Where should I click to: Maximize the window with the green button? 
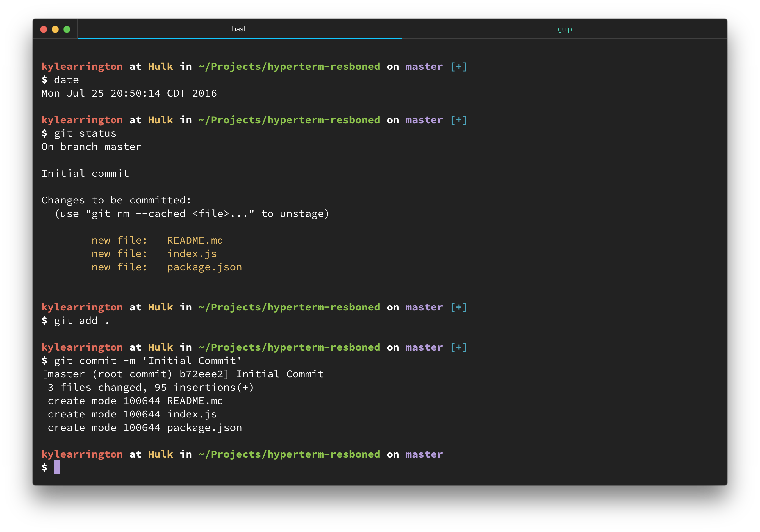pyautogui.click(x=67, y=29)
